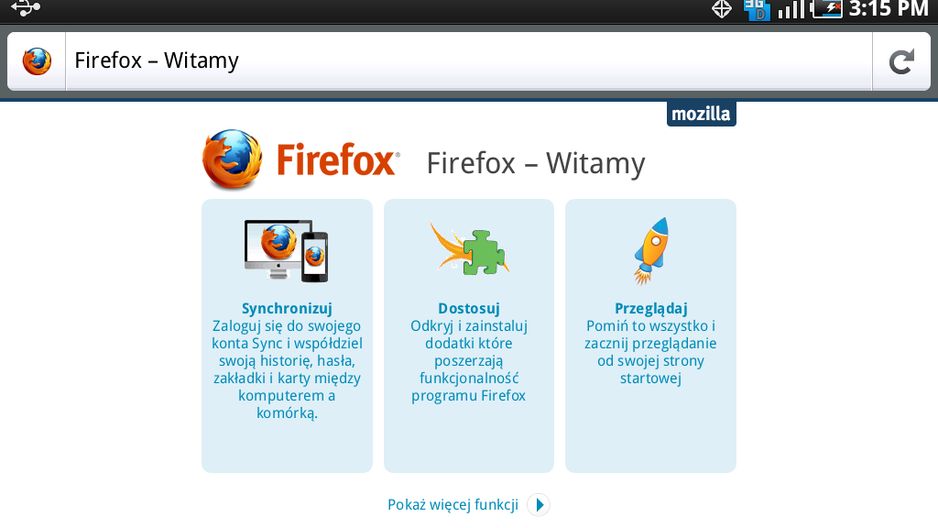Image resolution: width=938 pixels, height=528 pixels.
Task: Expand more features with the arrow button
Action: pyautogui.click(x=538, y=505)
